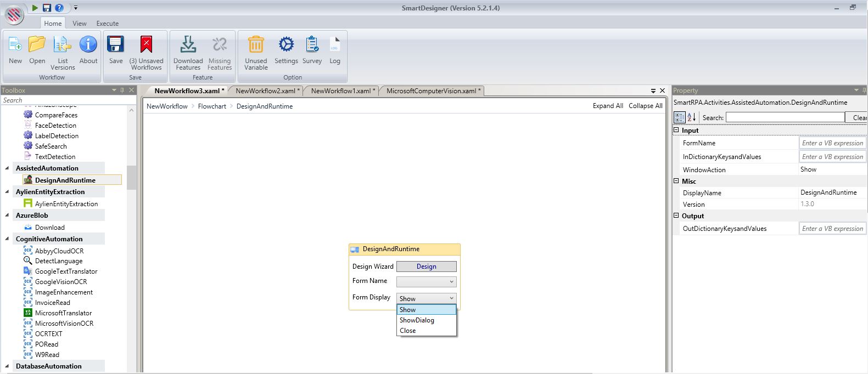Toggle alphabetical sort in Property panel

(x=692, y=117)
